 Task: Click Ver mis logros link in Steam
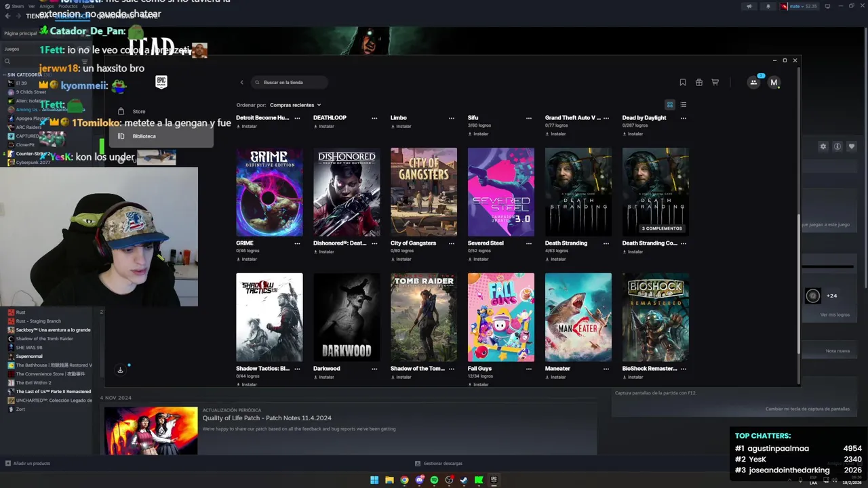coord(835,314)
